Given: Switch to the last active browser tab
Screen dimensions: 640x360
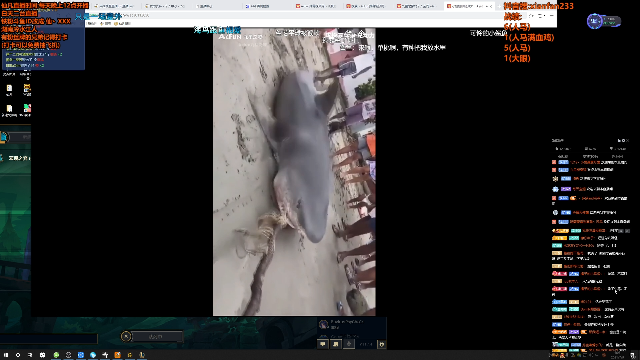Looking at the screenshot, I should (469, 6).
